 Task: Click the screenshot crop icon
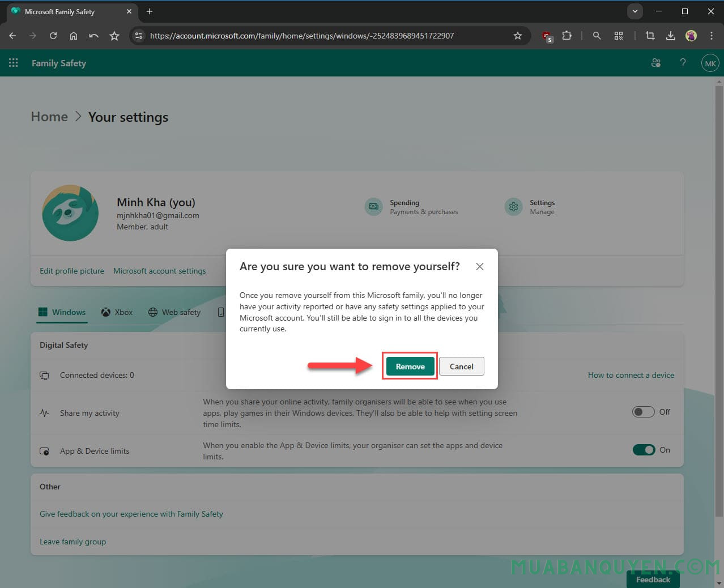pyautogui.click(x=650, y=36)
